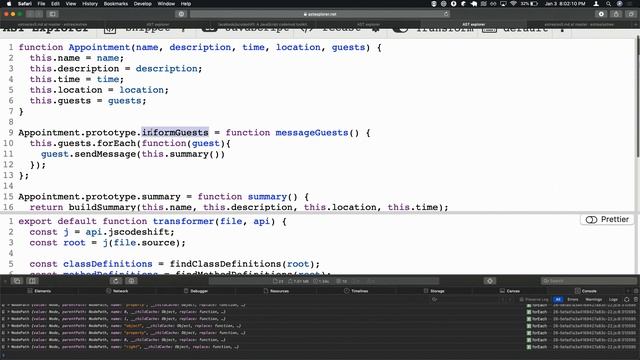
Task: Switch to the Debugger tab
Action: 196,291
